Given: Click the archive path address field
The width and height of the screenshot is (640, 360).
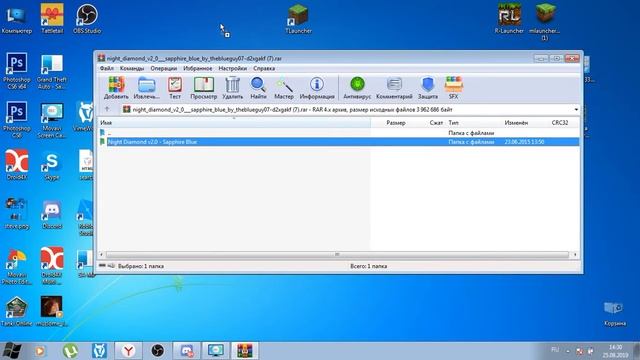Looking at the screenshot, I should point(349,110).
